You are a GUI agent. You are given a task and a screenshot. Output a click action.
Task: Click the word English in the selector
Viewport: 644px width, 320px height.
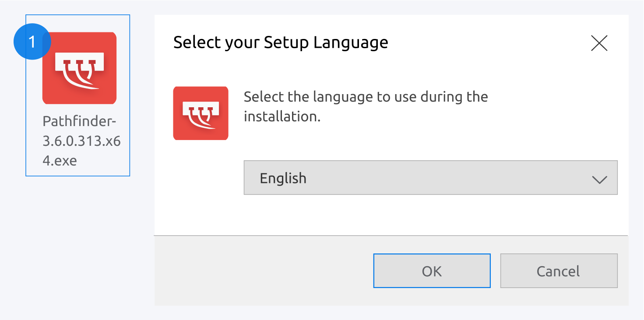tap(283, 178)
